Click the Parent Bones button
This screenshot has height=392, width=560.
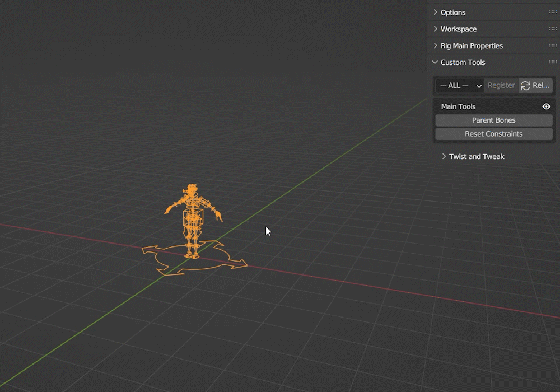point(494,120)
